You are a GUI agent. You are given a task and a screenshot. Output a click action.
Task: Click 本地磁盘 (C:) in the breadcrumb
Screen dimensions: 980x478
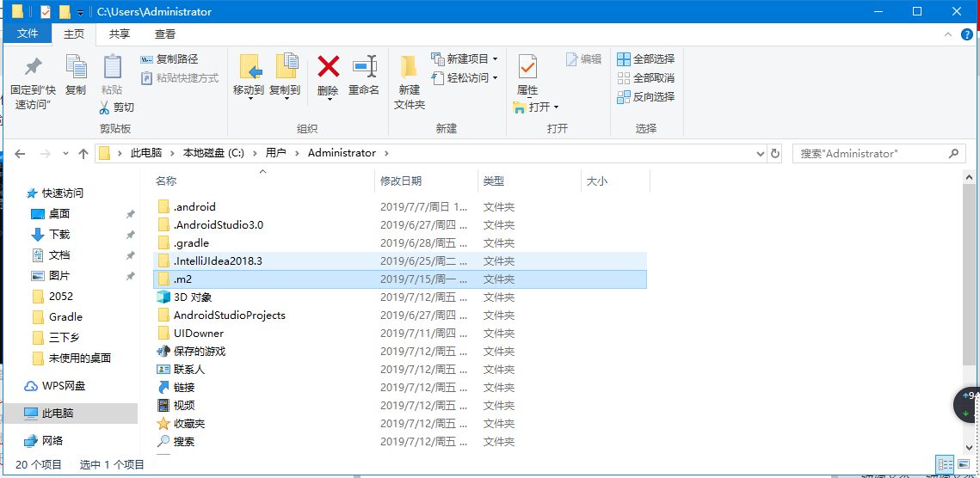pos(213,153)
